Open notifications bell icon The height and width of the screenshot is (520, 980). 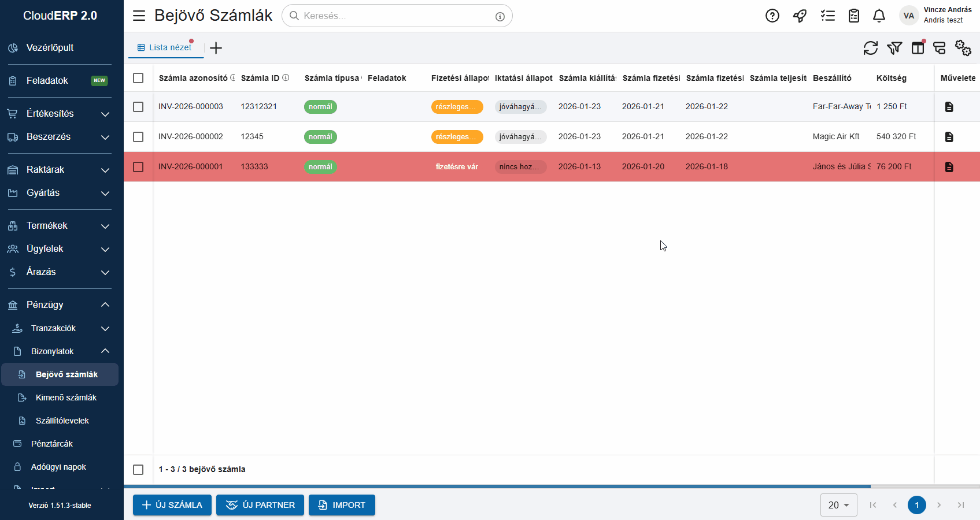(x=879, y=16)
